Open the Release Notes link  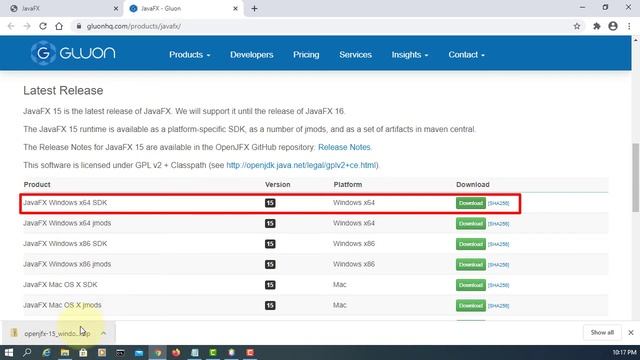pyautogui.click(x=344, y=147)
